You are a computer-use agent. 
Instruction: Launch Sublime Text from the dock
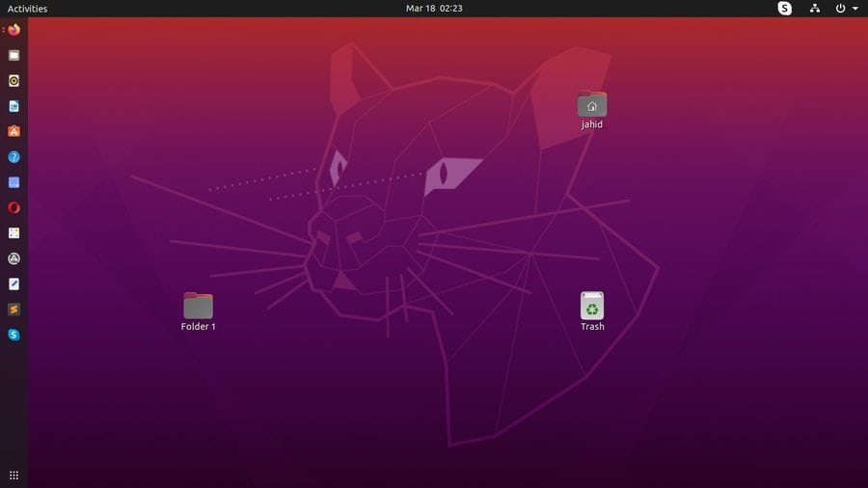[14, 310]
